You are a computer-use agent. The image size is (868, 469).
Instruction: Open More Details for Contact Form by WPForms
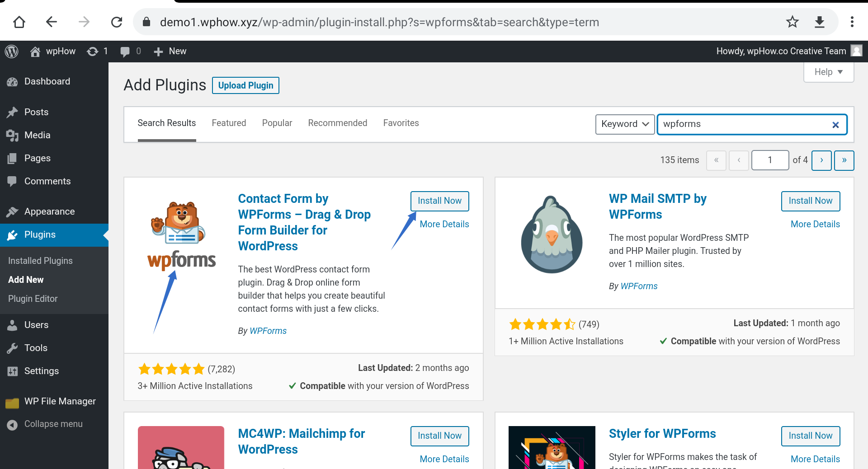coord(444,224)
